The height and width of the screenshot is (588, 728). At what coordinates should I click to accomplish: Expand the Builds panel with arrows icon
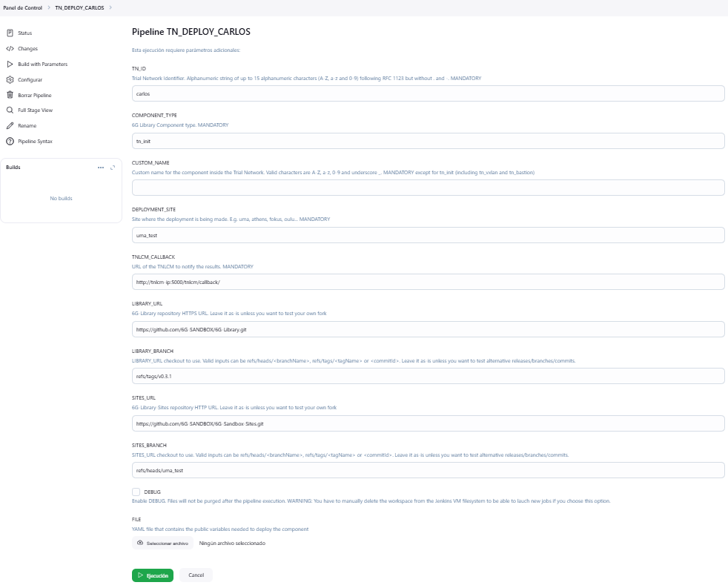coord(113,168)
